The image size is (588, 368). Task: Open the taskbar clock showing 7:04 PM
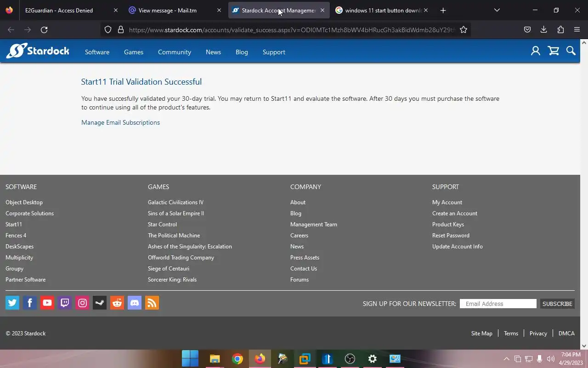coord(571,359)
